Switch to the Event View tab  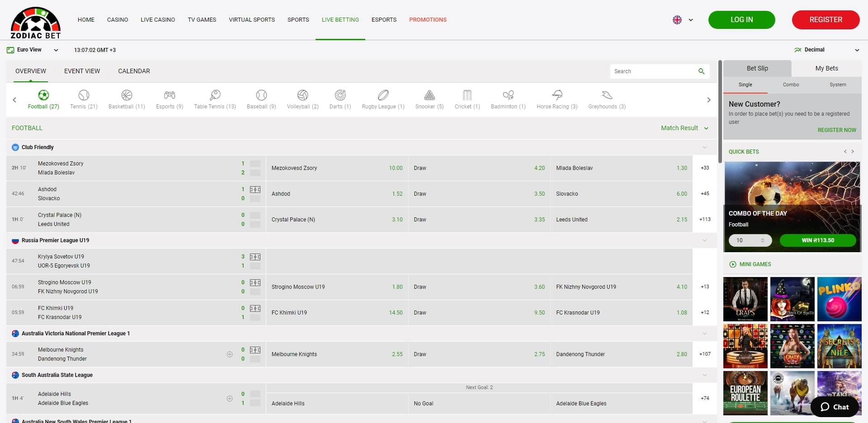tap(82, 71)
